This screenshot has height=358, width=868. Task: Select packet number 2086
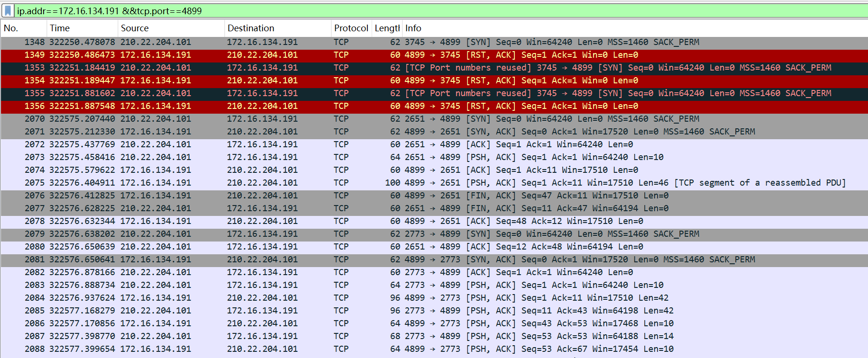434,323
